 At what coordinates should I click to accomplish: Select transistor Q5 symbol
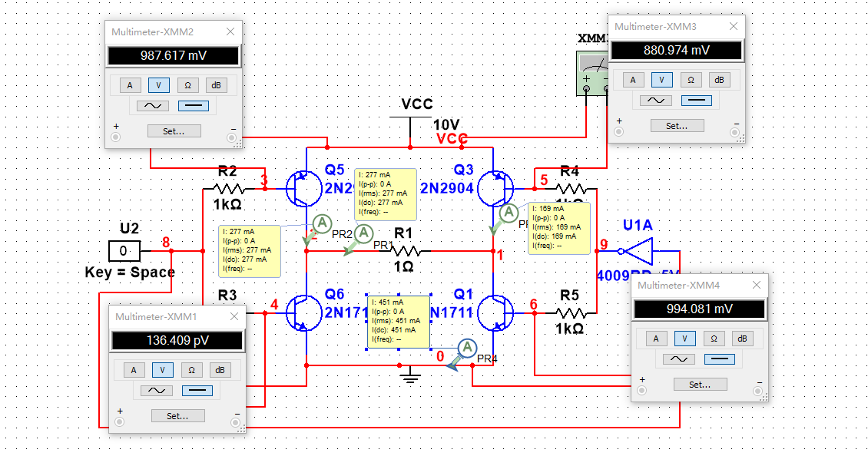(x=304, y=189)
